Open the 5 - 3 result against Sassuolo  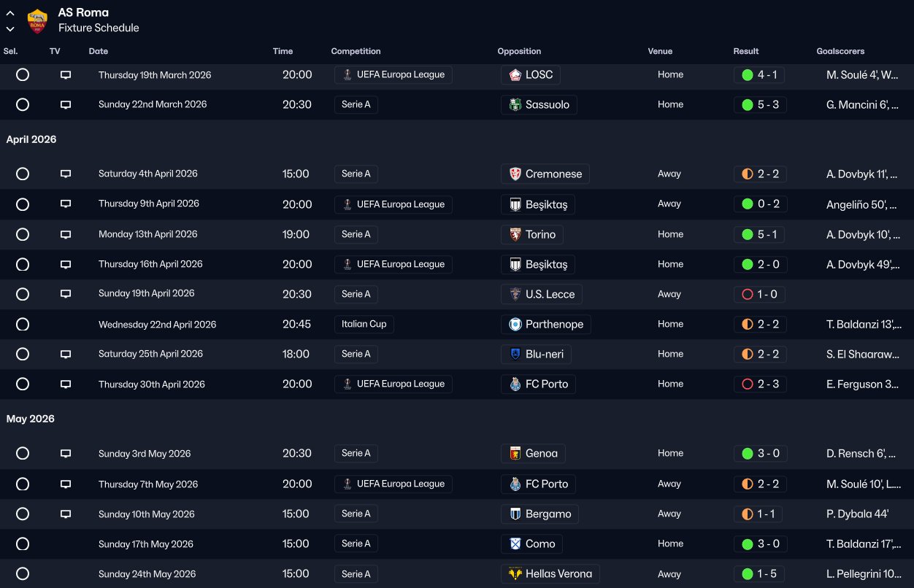760,104
